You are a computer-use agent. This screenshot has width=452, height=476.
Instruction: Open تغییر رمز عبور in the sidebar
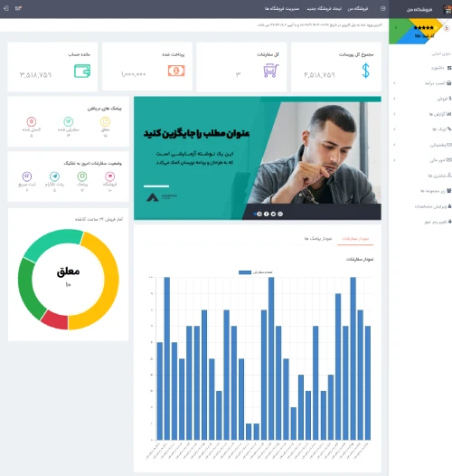click(436, 222)
